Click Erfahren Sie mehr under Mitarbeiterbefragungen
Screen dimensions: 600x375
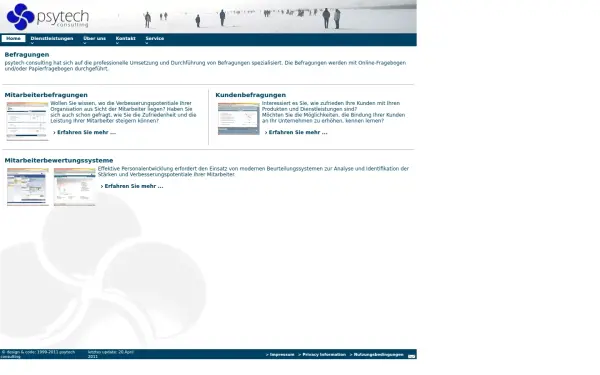coord(85,132)
